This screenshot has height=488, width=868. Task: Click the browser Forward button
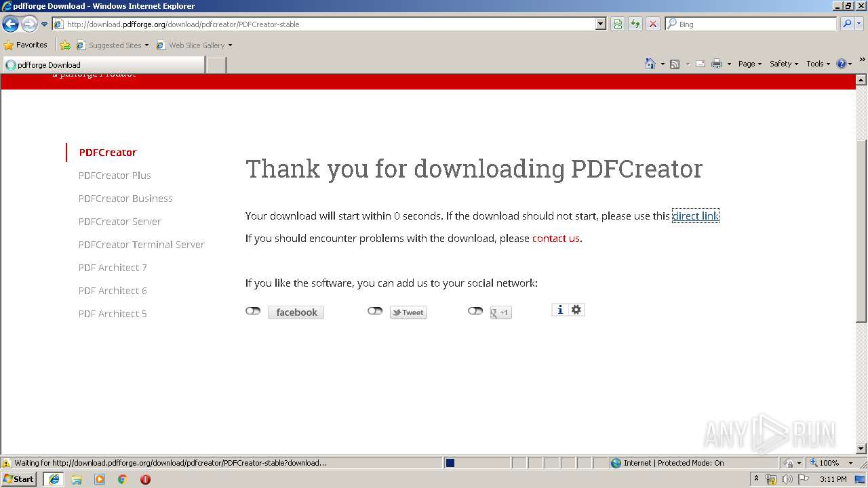[x=29, y=24]
